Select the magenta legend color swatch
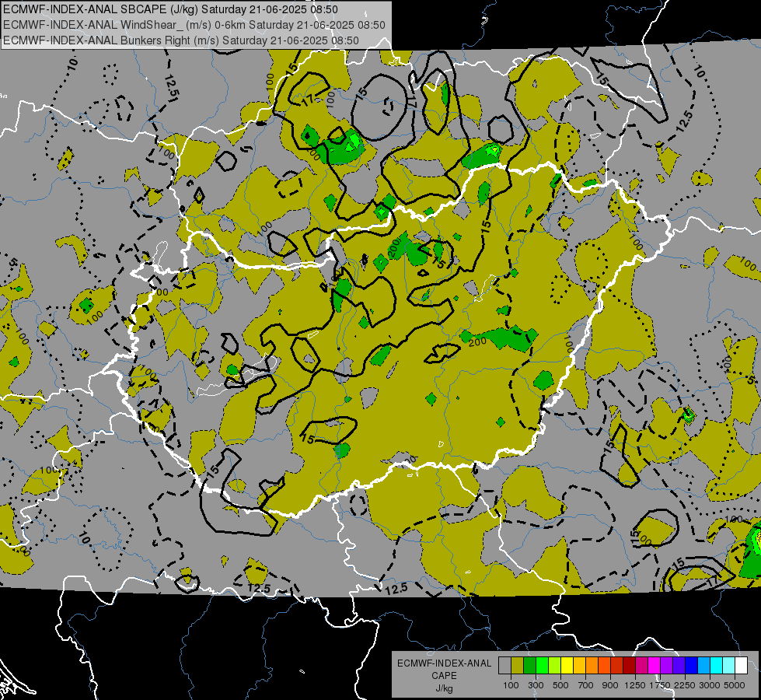 click(x=655, y=666)
